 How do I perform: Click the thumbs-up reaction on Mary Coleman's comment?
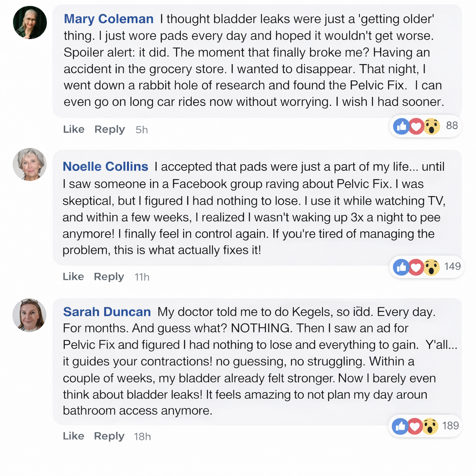coord(402,126)
